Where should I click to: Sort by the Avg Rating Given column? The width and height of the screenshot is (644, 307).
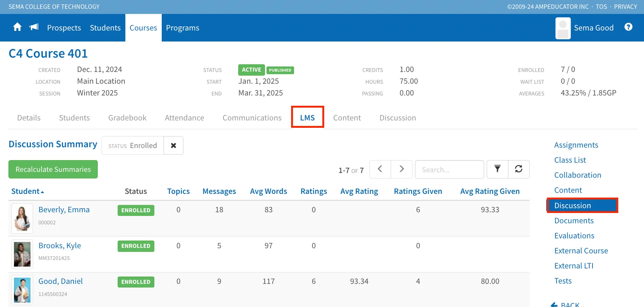pos(490,191)
